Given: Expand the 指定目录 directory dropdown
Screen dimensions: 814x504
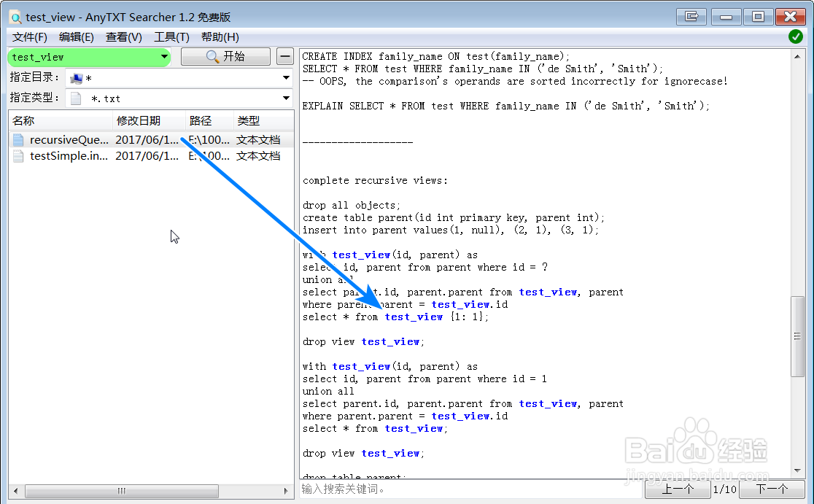Looking at the screenshot, I should pyautogui.click(x=286, y=78).
